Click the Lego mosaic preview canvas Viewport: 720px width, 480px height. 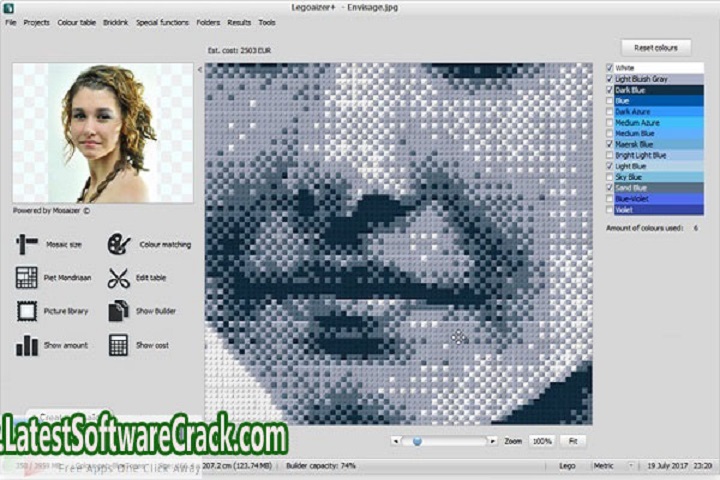point(399,243)
